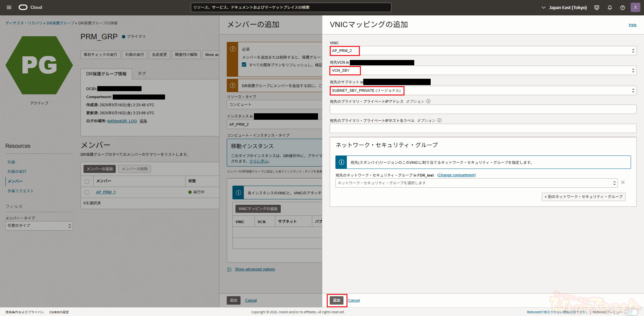
Task: Open the Japan East (Tokyo) region menu
Action: click(x=564, y=8)
